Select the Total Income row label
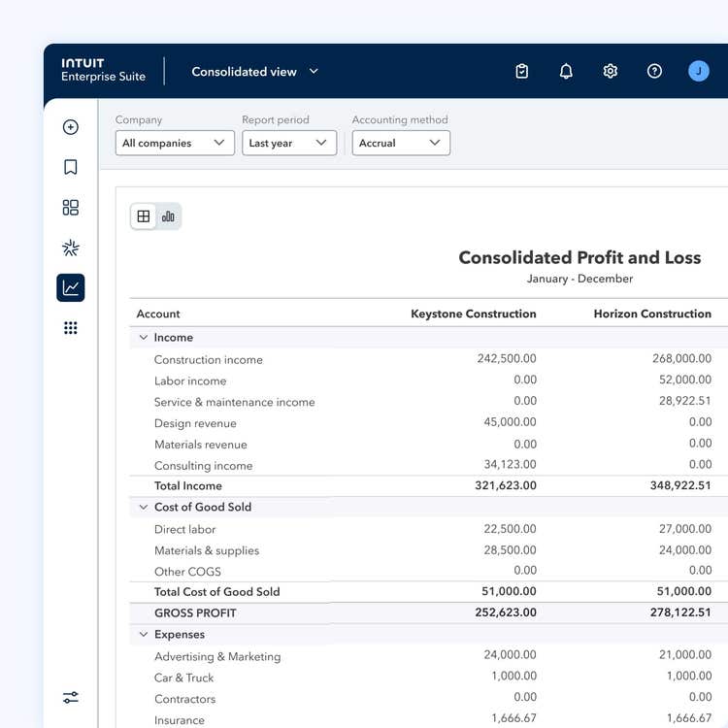 tap(188, 486)
